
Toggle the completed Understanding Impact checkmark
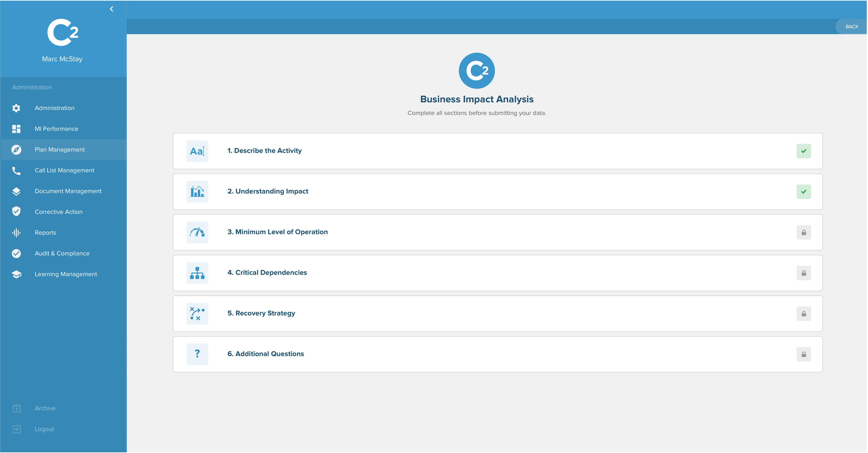pyautogui.click(x=804, y=192)
